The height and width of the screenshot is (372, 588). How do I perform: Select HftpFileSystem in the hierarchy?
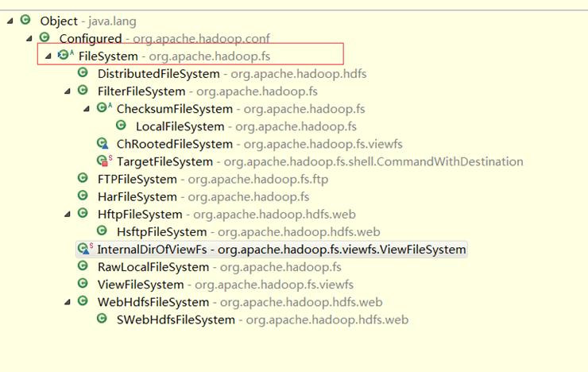click(x=226, y=214)
